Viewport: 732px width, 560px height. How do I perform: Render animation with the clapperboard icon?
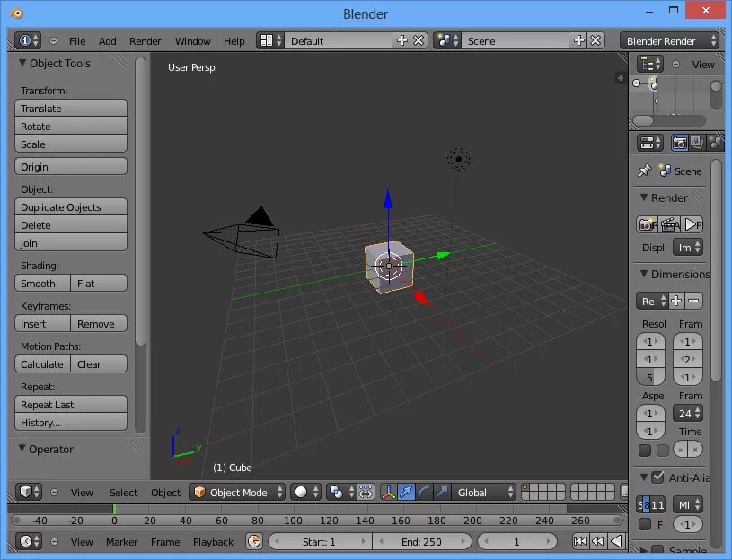[x=669, y=224]
